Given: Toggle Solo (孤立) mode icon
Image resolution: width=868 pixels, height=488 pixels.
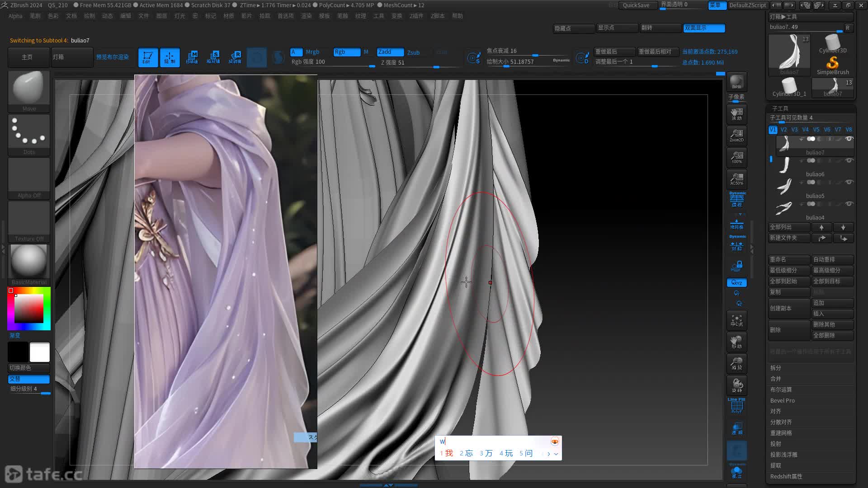Looking at the screenshot, I should tap(736, 472).
